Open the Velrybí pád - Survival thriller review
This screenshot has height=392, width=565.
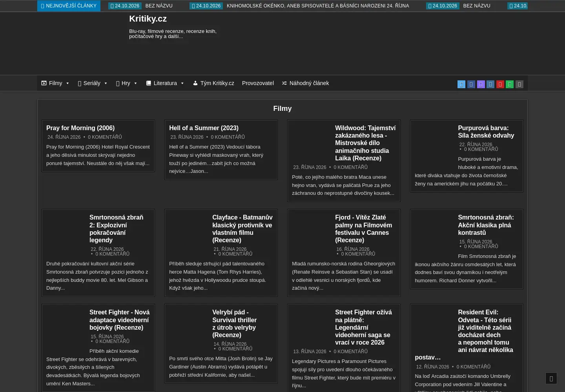click(x=234, y=323)
